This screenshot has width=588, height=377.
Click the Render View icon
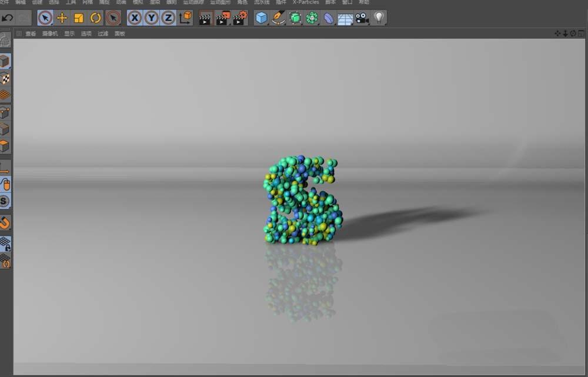[x=205, y=18]
